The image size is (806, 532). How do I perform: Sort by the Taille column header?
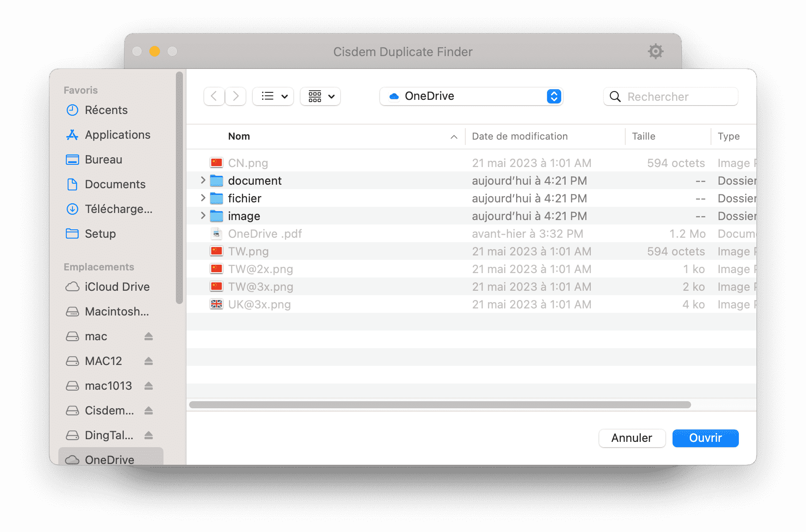click(643, 137)
